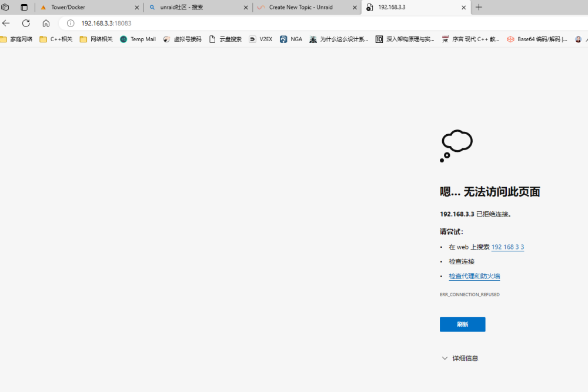Open the V2EX bookmark

[x=260, y=39]
